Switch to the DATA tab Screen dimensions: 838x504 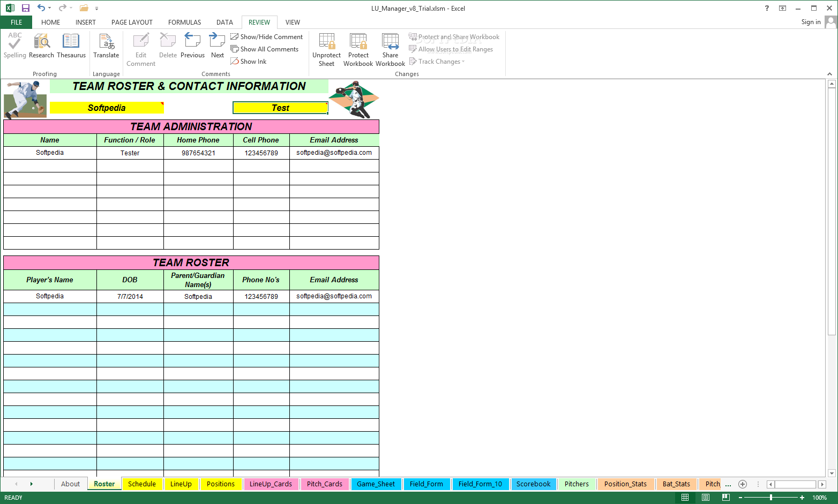pyautogui.click(x=225, y=22)
